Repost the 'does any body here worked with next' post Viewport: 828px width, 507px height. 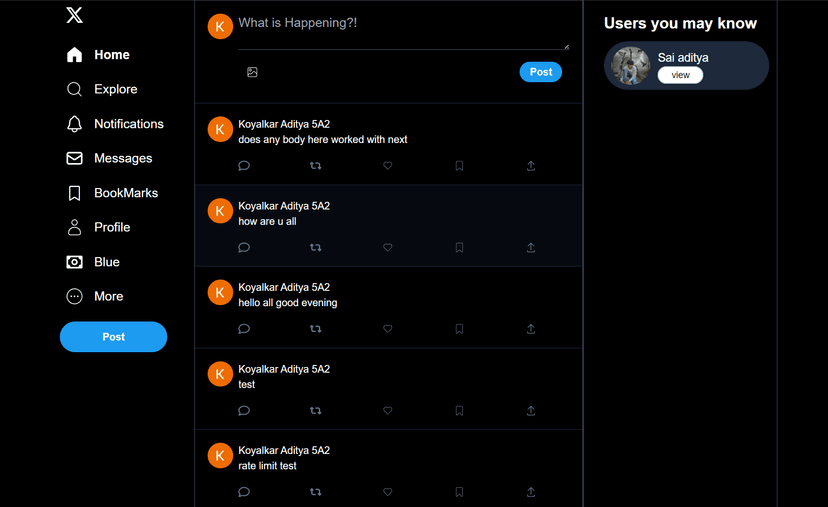pyautogui.click(x=316, y=166)
